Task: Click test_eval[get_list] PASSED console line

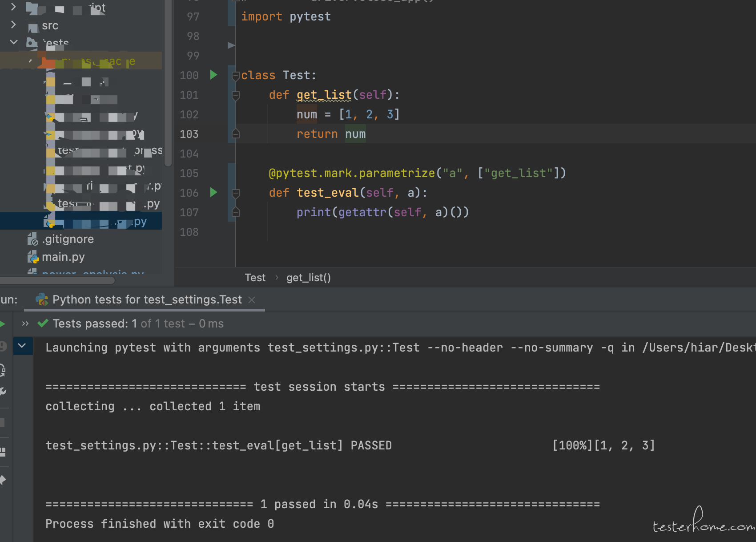Action: coord(219,445)
